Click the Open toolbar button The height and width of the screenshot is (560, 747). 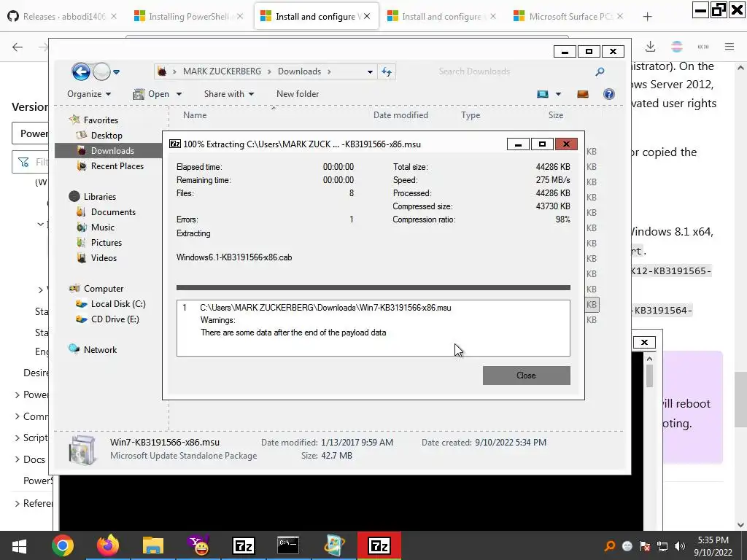pos(152,94)
